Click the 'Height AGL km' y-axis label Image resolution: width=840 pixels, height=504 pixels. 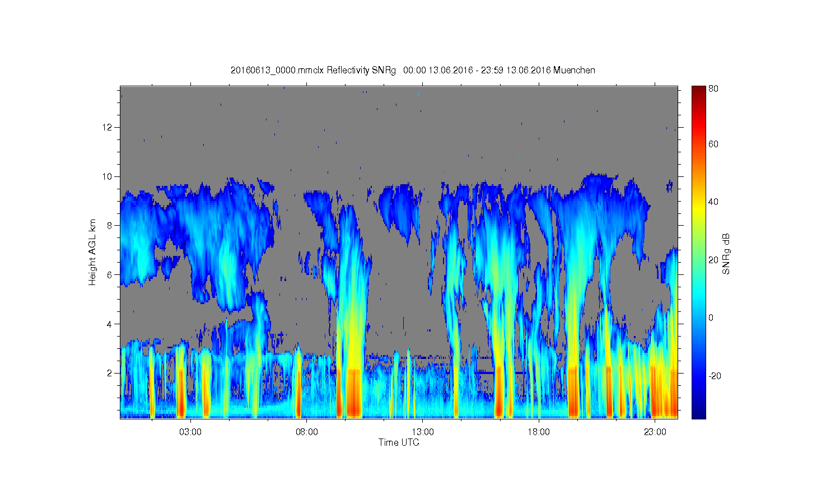pyautogui.click(x=92, y=252)
